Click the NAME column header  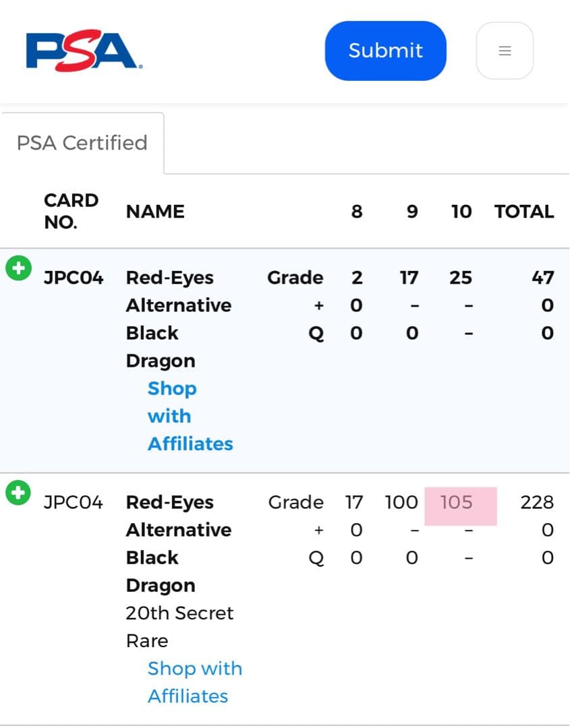[x=155, y=212]
